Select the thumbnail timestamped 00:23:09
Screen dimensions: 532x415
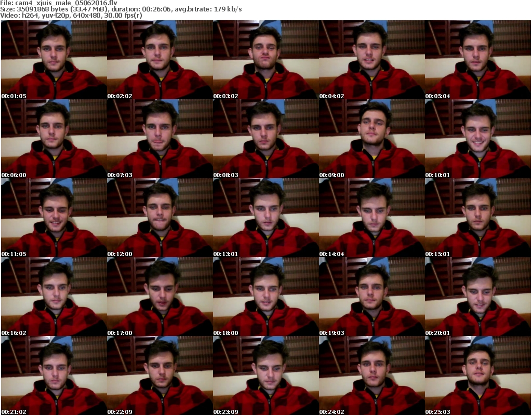tap(265, 376)
